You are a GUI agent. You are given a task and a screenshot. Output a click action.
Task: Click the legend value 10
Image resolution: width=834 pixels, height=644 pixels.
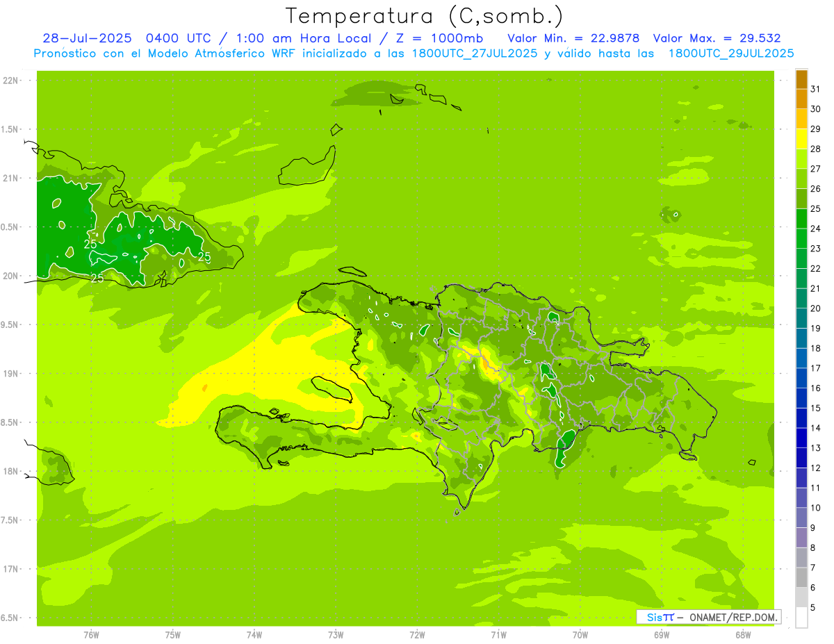(815, 508)
